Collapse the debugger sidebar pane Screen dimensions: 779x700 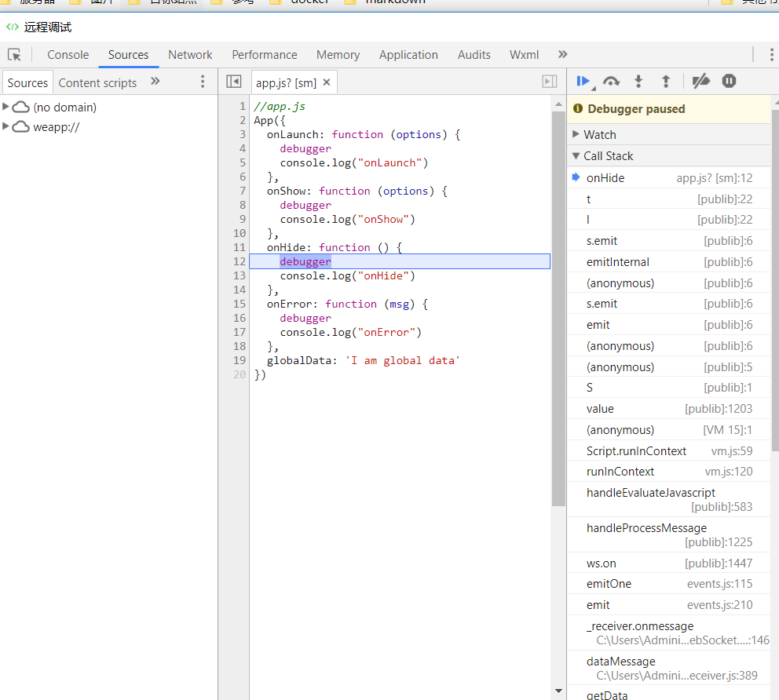pyautogui.click(x=550, y=82)
